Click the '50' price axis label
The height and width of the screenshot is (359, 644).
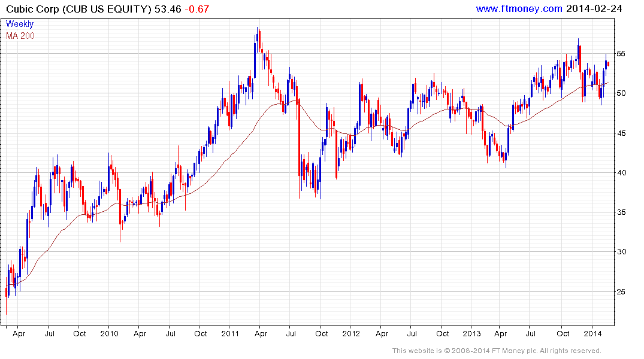(x=621, y=93)
